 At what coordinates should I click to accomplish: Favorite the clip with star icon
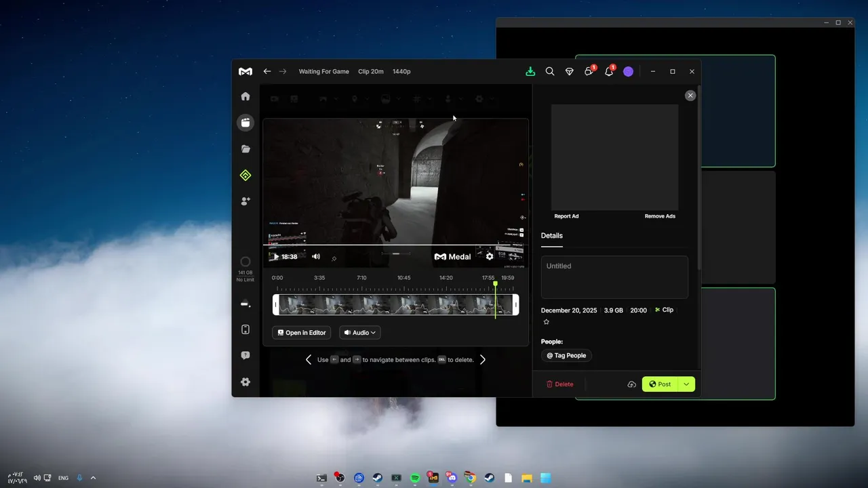click(x=547, y=322)
